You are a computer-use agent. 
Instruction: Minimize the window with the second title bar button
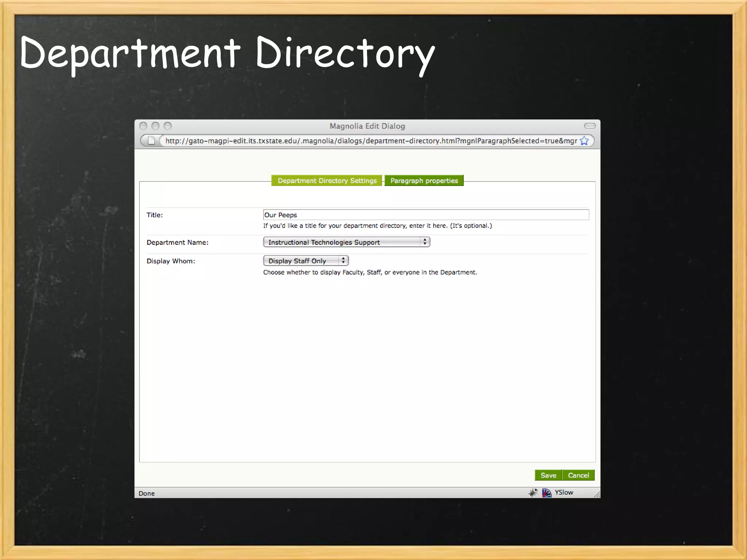(x=155, y=126)
